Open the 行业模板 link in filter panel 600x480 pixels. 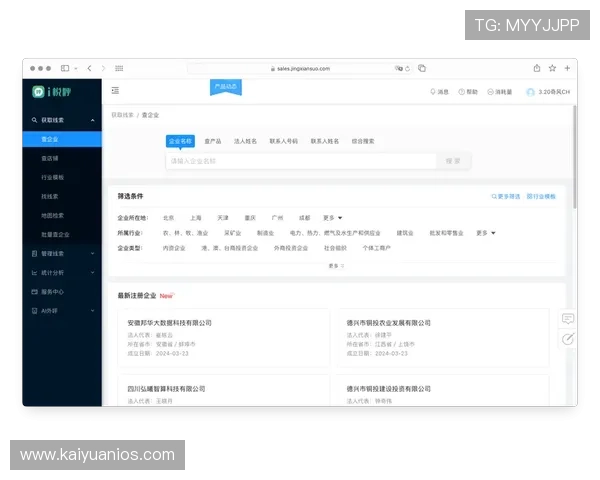[541, 196]
